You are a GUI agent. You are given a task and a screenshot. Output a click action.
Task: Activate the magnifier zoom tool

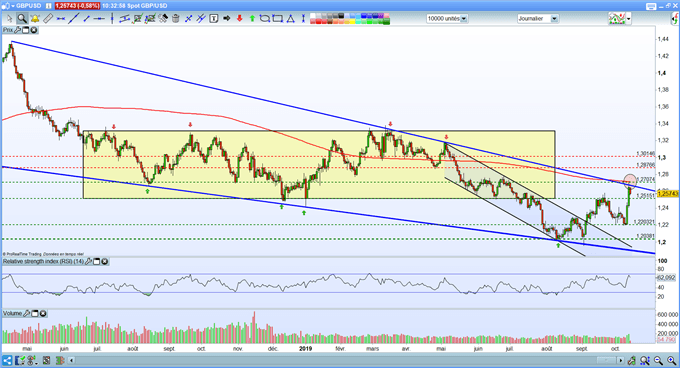pos(22,19)
